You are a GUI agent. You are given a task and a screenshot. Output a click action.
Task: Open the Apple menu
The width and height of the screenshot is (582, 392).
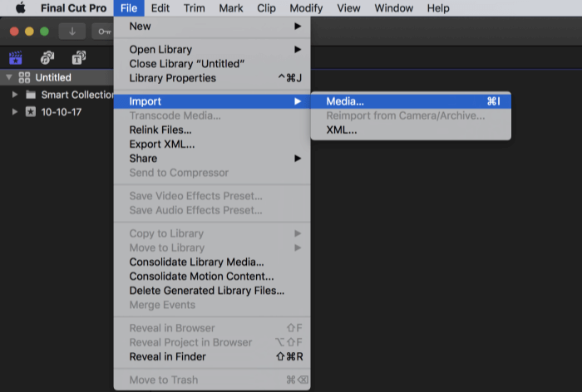pos(21,7)
